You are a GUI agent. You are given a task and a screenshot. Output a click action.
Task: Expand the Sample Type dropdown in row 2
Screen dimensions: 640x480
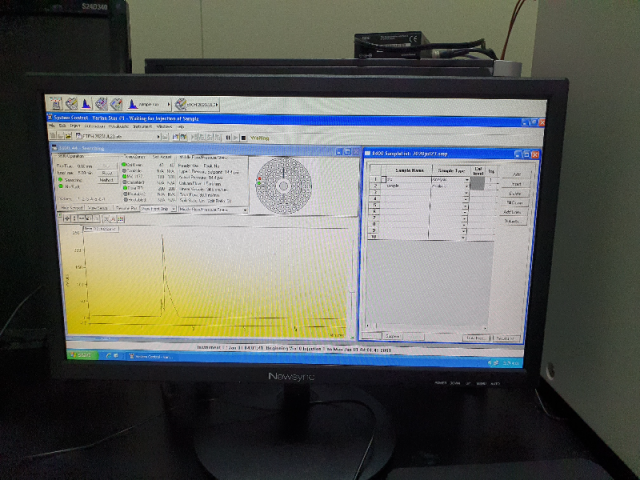(x=466, y=187)
